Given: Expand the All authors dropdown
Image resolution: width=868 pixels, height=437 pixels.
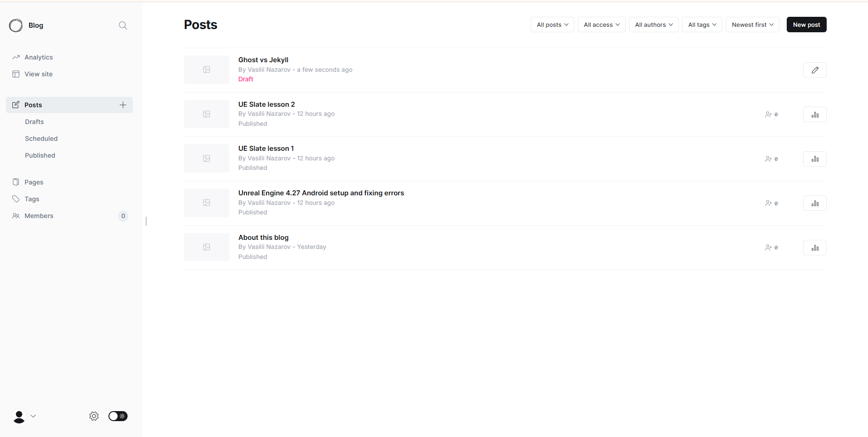Looking at the screenshot, I should [653, 25].
